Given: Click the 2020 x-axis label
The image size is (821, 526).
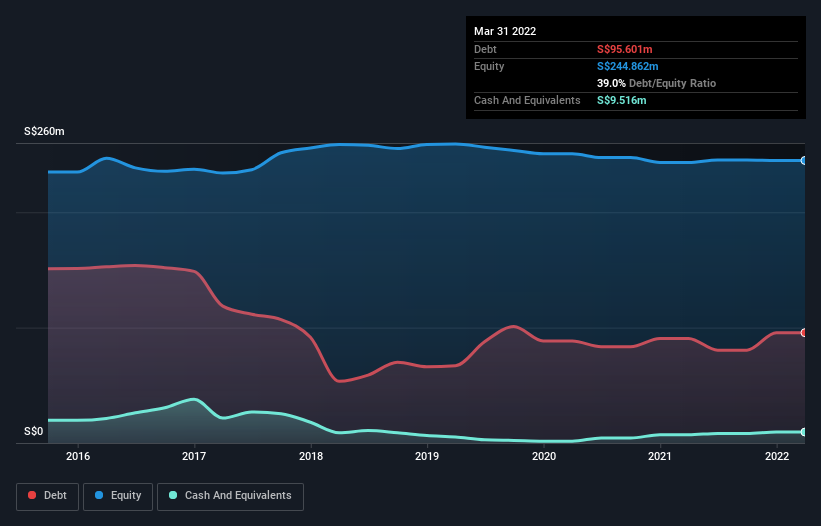Looking at the screenshot, I should pos(544,456).
